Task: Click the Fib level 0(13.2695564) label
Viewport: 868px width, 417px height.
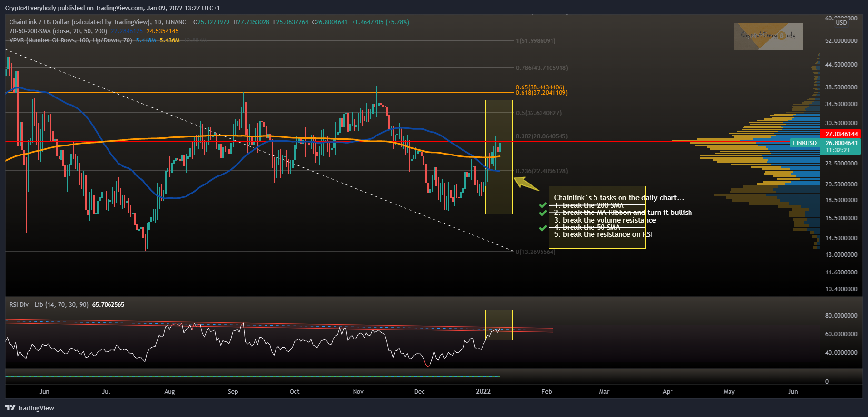Action: tap(535, 252)
